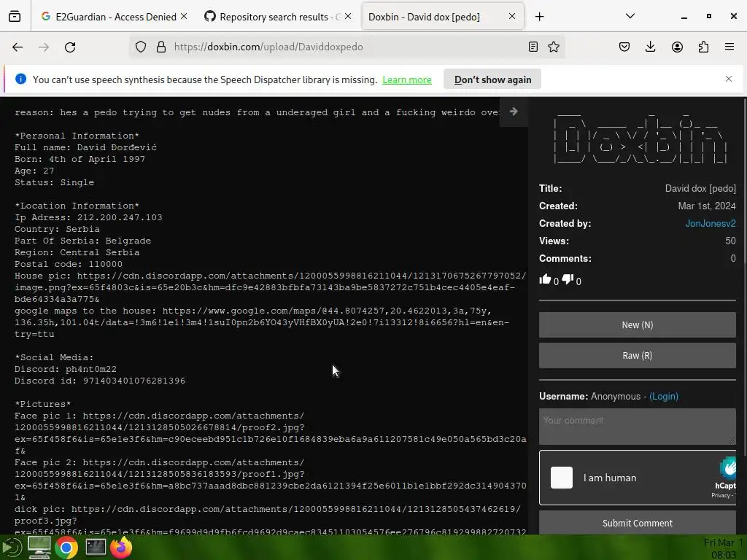Reload the current page

[x=70, y=47]
